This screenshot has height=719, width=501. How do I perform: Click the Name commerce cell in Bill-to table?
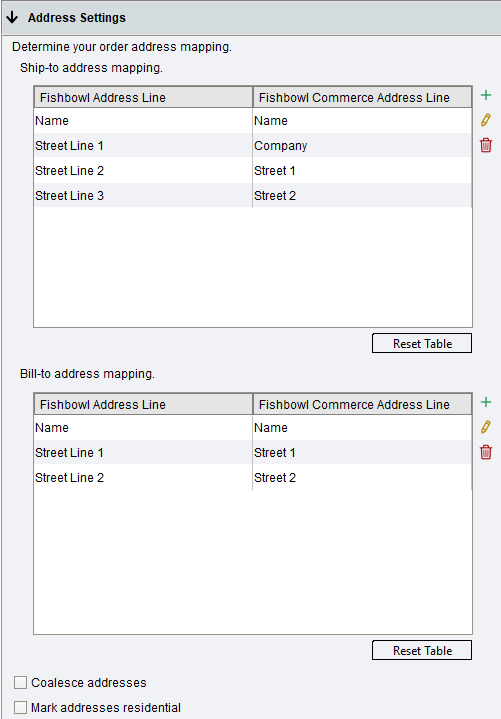[x=362, y=428]
